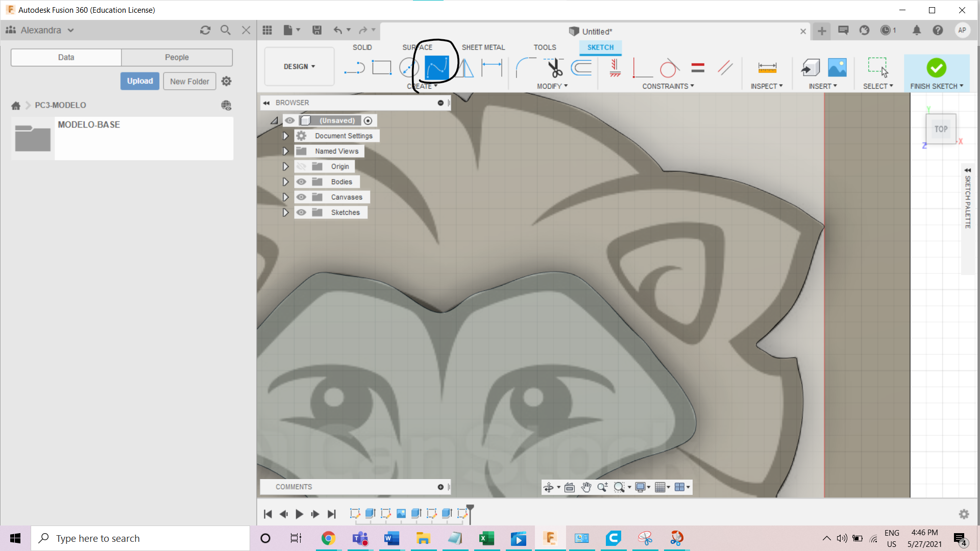Open the INSPECT dropdown menu
980x551 pixels.
point(766,86)
